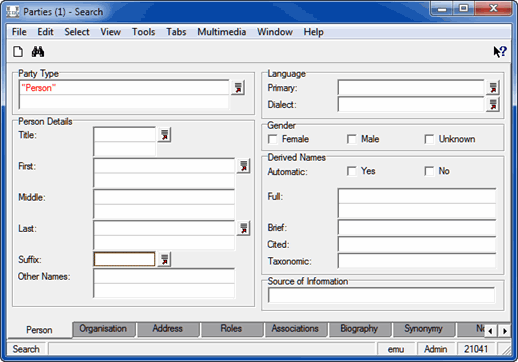This screenshot has width=518, height=362.
Task: Switch to the Organisation tab
Action: tap(103, 329)
